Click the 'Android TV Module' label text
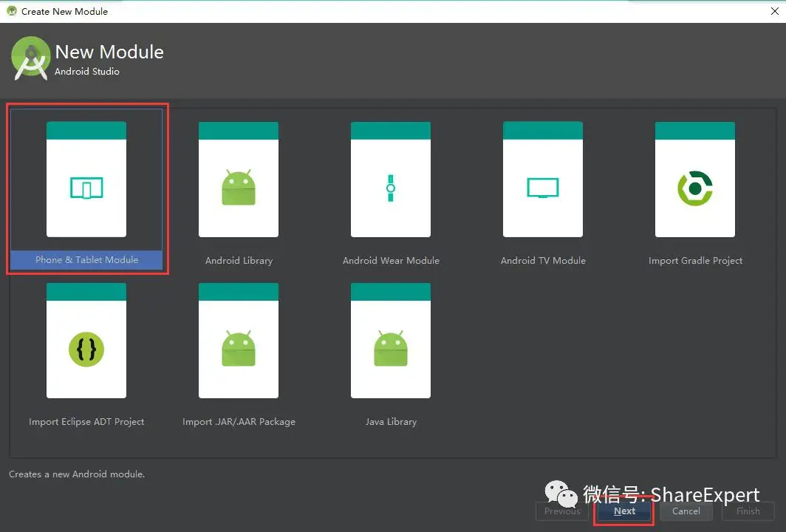786x532 pixels. (543, 261)
